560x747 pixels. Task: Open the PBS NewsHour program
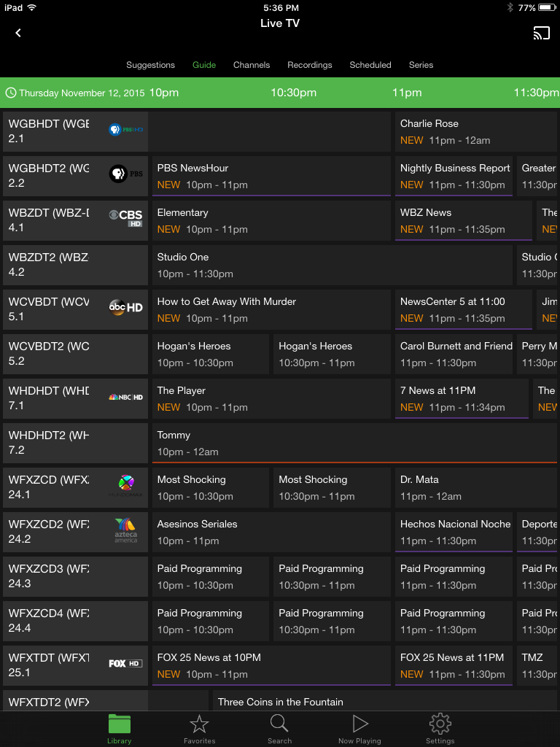[271, 177]
